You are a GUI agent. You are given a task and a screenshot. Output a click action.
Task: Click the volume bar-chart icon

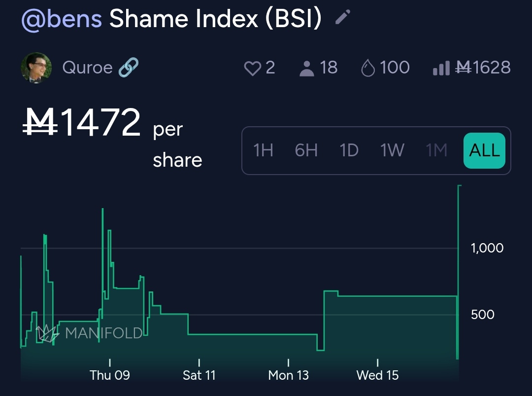pyautogui.click(x=441, y=68)
